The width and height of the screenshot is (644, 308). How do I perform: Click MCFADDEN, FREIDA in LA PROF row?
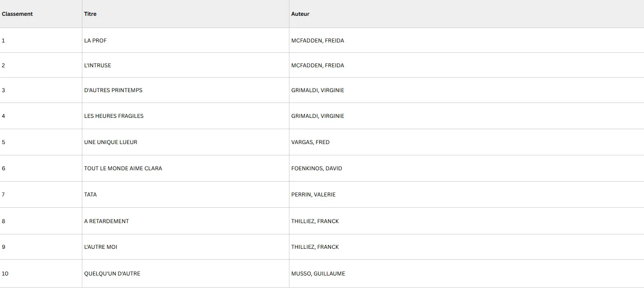(317, 41)
